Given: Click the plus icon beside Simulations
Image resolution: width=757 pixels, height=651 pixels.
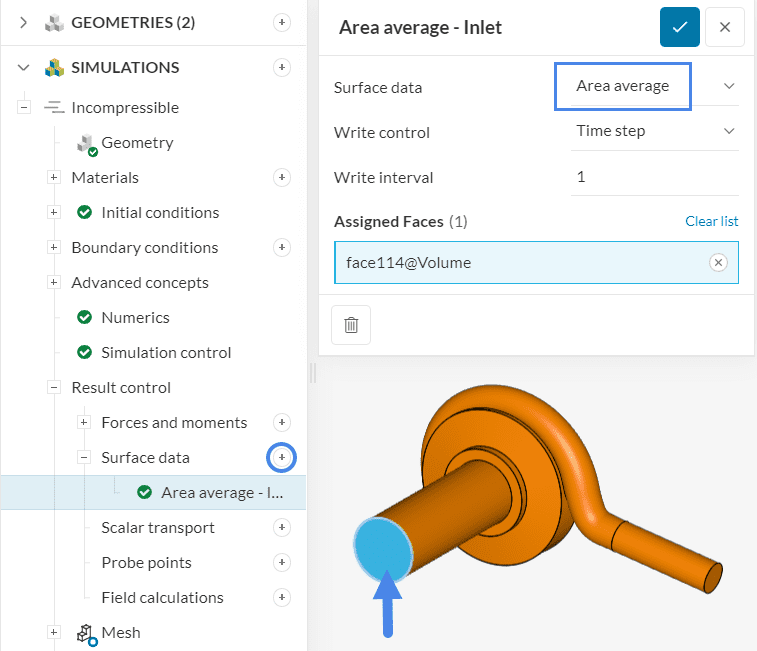Looking at the screenshot, I should [282, 67].
